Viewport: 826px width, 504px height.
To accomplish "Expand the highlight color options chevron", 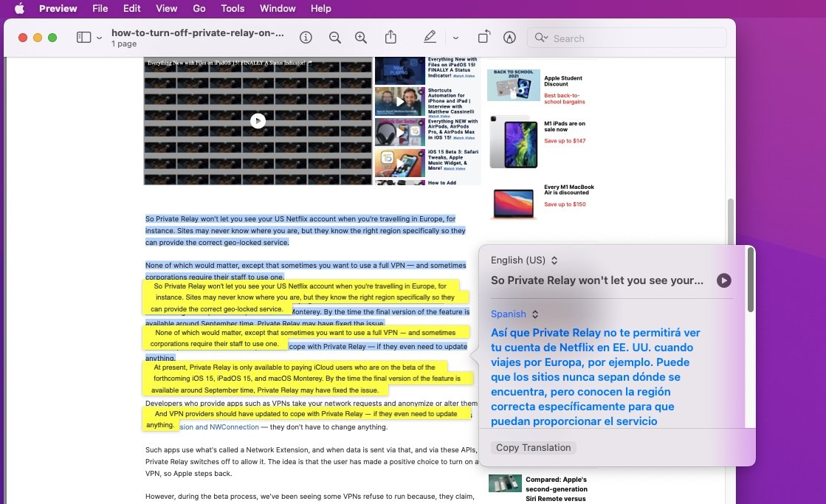I will [455, 38].
